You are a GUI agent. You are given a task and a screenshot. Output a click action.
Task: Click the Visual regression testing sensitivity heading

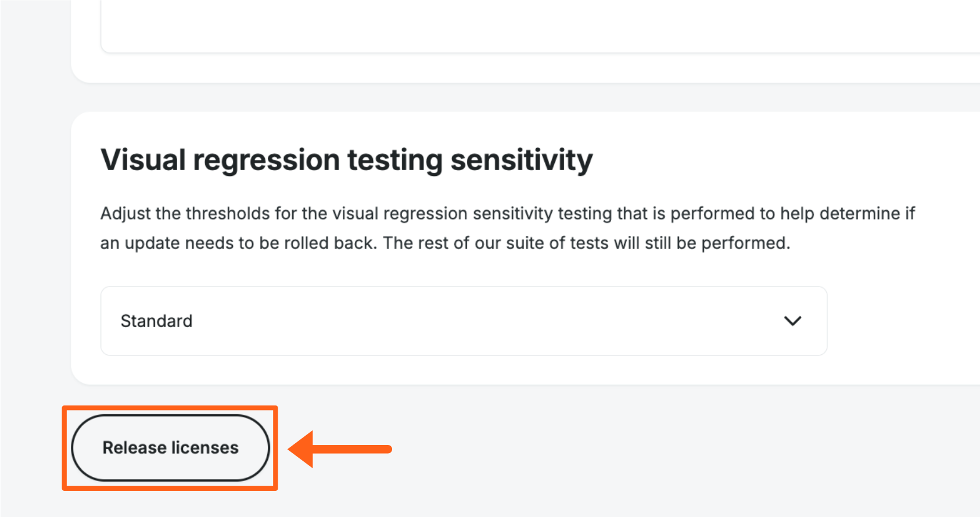coord(346,160)
